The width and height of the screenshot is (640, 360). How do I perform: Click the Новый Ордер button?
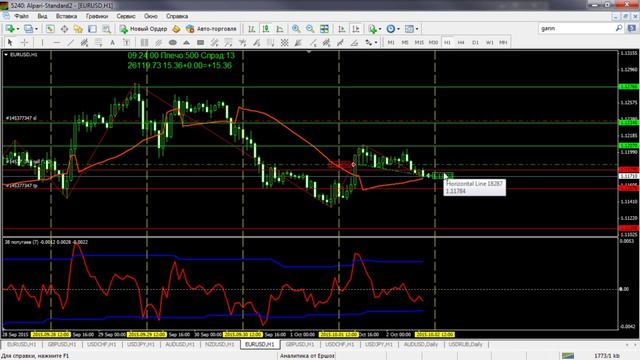144,29
